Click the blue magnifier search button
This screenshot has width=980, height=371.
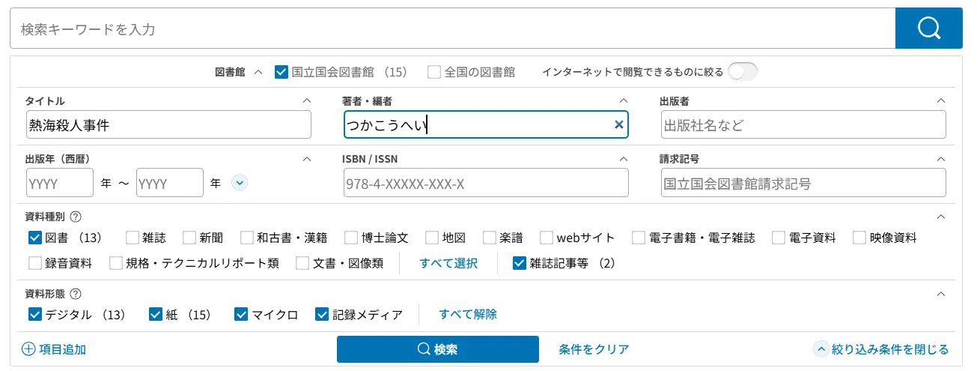pyautogui.click(x=928, y=28)
